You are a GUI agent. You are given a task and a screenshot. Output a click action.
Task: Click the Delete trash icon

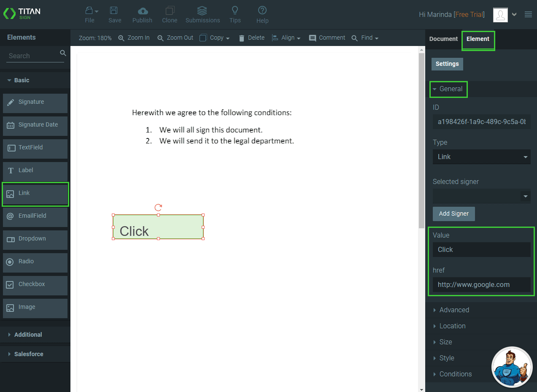point(242,38)
